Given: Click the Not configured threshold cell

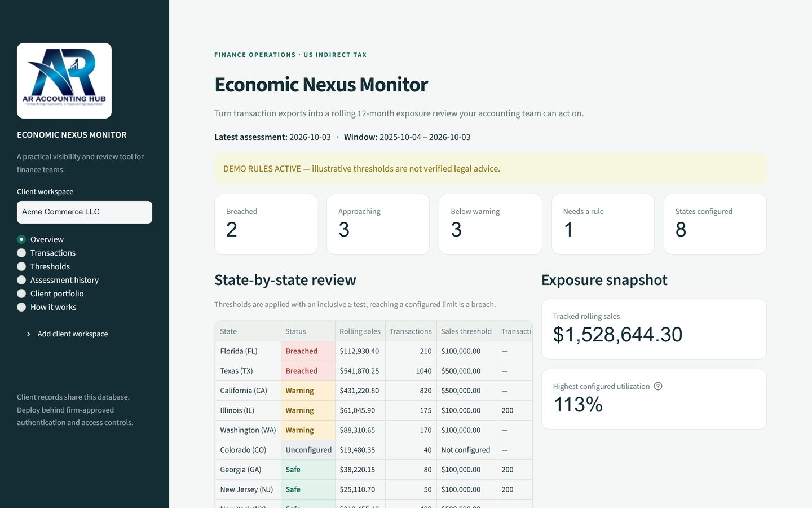Looking at the screenshot, I should coord(467,450).
